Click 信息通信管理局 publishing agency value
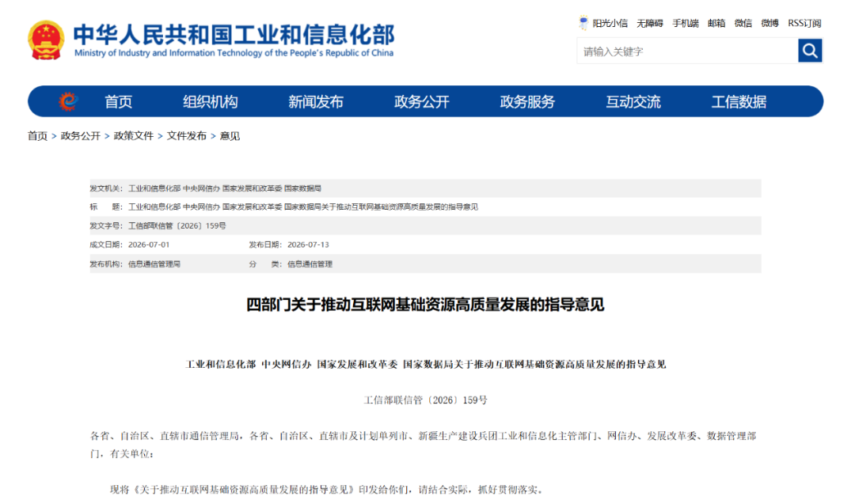855x504 pixels. pos(154,264)
